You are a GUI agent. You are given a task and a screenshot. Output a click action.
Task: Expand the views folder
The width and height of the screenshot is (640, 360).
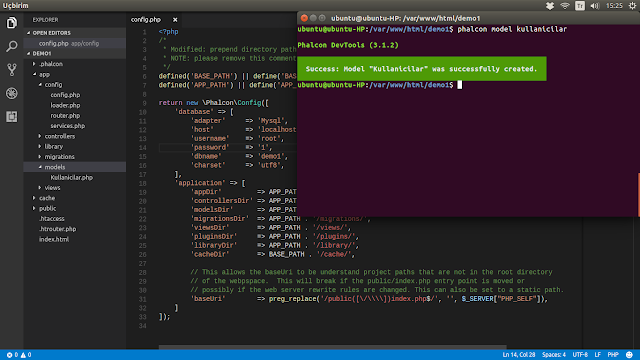(x=52, y=188)
